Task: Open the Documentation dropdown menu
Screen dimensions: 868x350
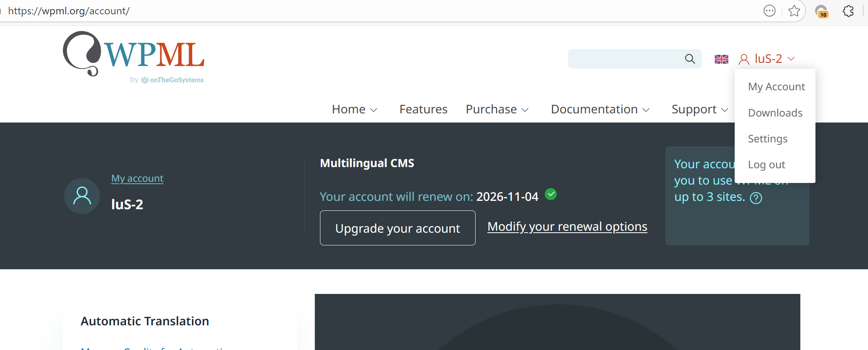Action: tap(600, 109)
